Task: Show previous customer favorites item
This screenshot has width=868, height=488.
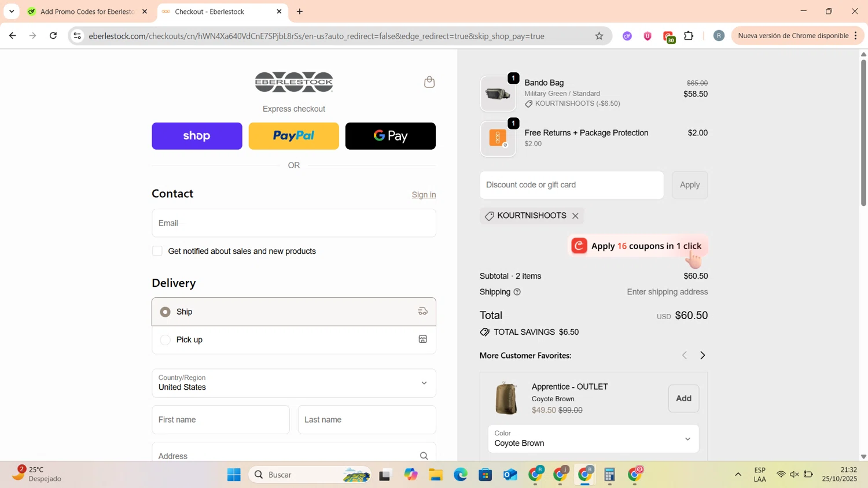Action: point(685,356)
